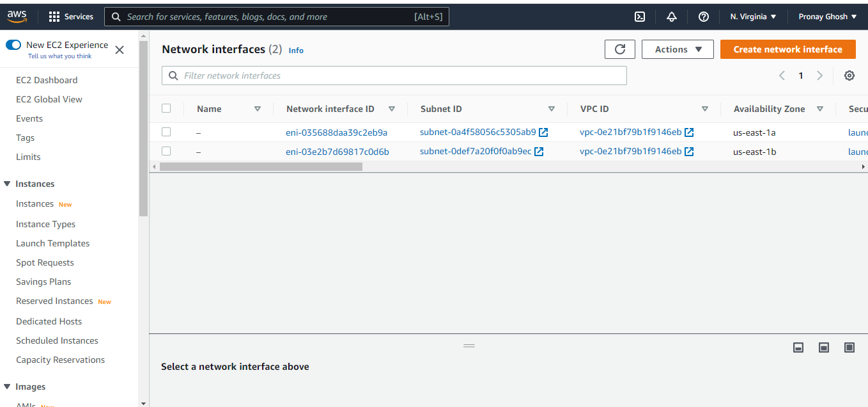Go to Events in sidebar
The image size is (868, 407).
click(x=29, y=118)
